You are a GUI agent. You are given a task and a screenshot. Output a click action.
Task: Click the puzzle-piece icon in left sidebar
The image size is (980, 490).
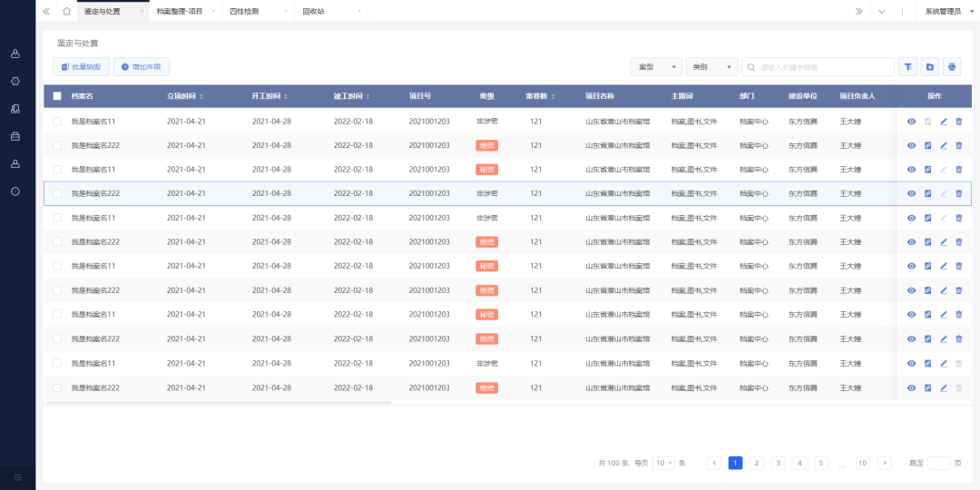click(15, 81)
